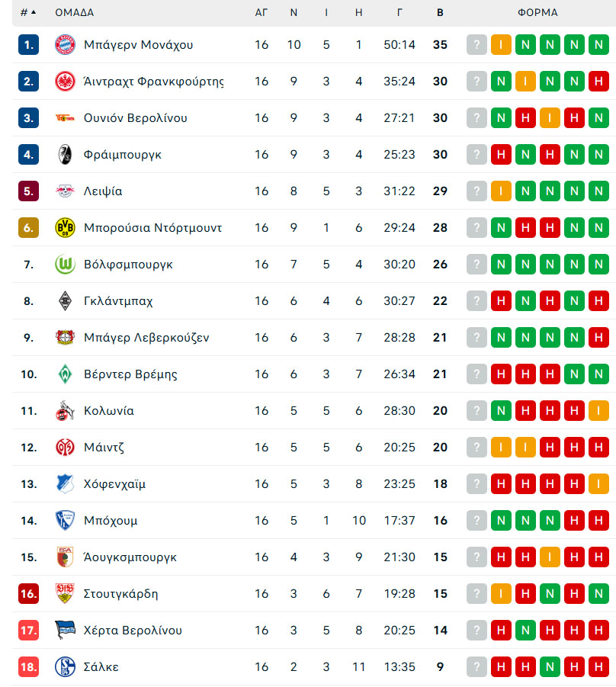Select the rank 6 gold position badge
The height and width of the screenshot is (687, 616).
click(x=28, y=228)
